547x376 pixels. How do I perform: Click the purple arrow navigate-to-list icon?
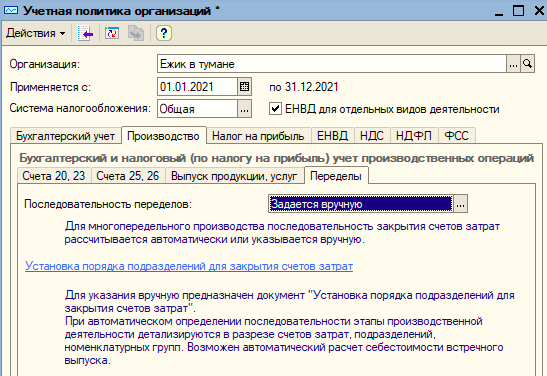click(x=85, y=33)
